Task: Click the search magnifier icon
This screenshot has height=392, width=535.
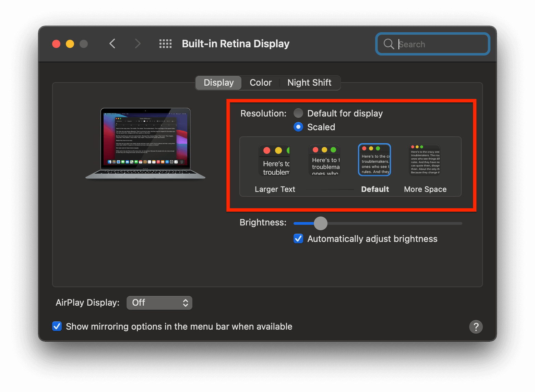Action: (x=389, y=44)
